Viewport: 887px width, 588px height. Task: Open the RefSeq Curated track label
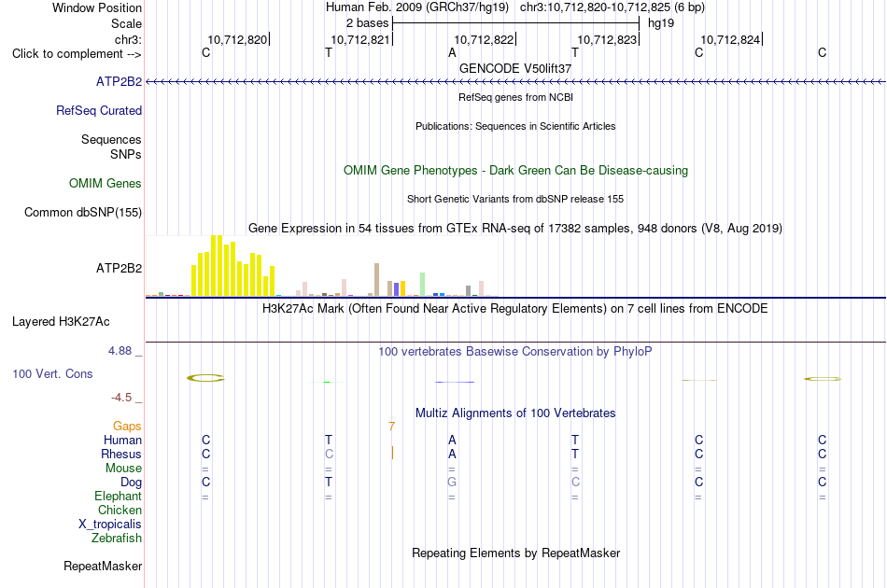[x=99, y=110]
